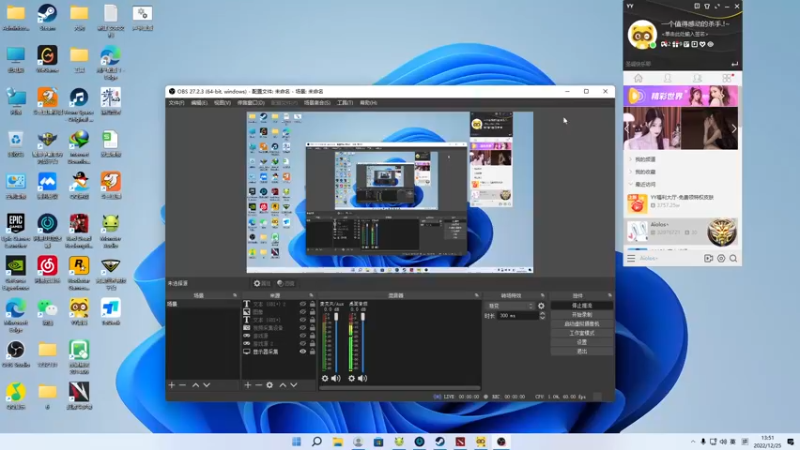The image size is (800, 450).
Task: Open OBS Docks menu
Action: [x=251, y=103]
